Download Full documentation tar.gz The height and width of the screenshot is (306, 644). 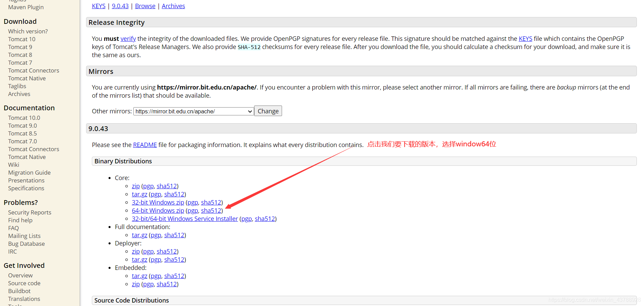pos(139,235)
